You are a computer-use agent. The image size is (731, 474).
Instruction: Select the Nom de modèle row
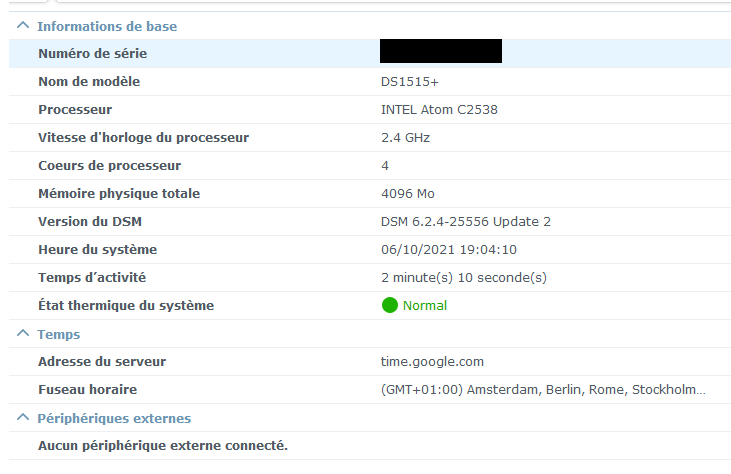click(370, 82)
